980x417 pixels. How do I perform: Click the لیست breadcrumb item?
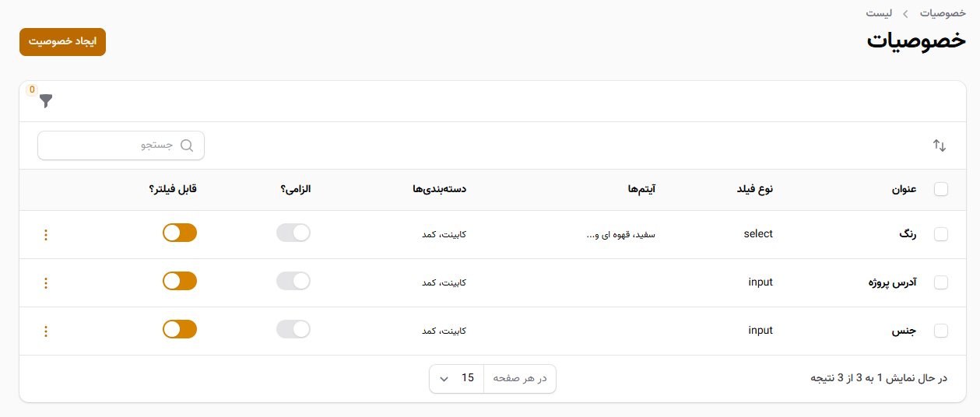(x=880, y=14)
